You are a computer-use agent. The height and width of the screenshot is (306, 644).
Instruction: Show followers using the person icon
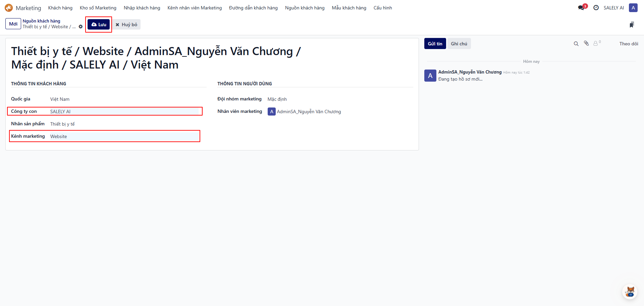point(596,43)
